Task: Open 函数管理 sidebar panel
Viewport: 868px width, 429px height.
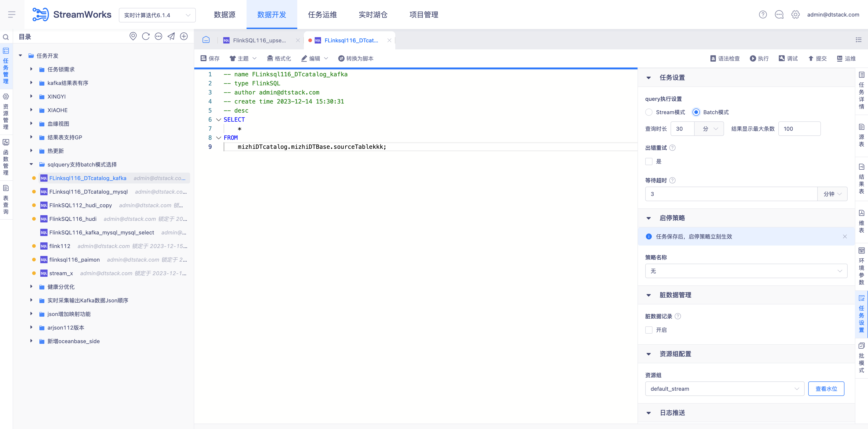Action: [6, 157]
